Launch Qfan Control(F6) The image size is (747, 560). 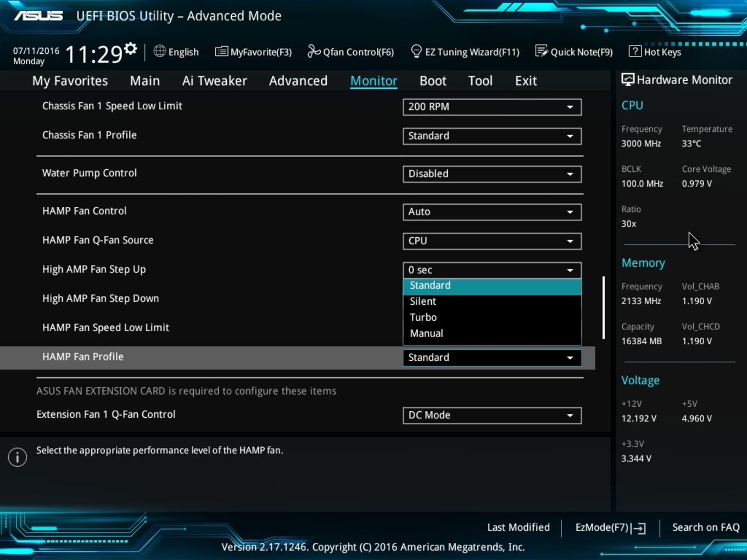pos(350,52)
